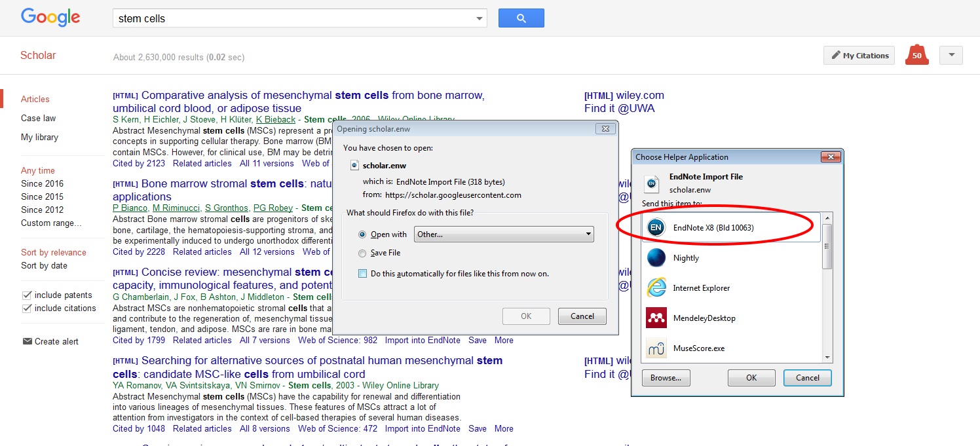This screenshot has width=980, height=446.
Task: Select Sort by relevance
Action: 54,252
